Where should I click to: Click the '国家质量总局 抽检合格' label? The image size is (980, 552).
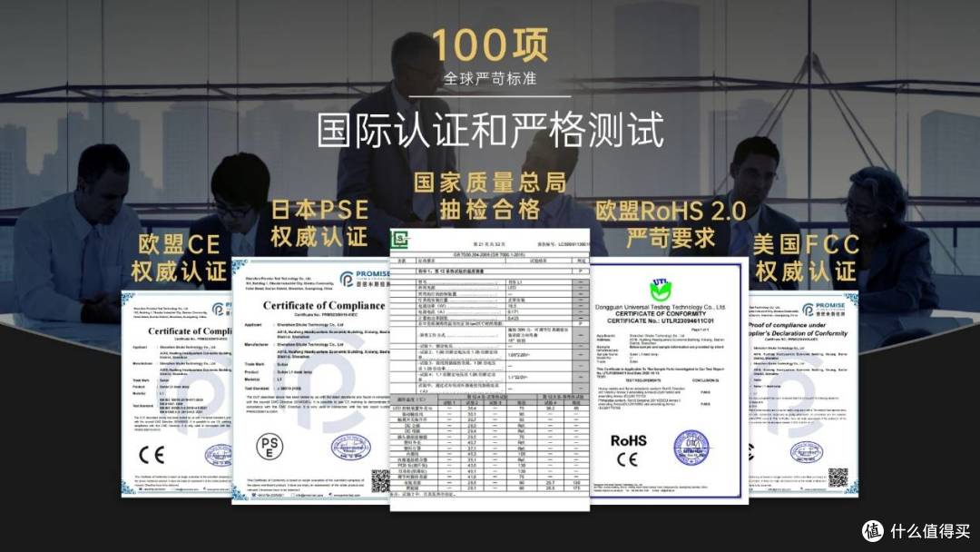[490, 196]
